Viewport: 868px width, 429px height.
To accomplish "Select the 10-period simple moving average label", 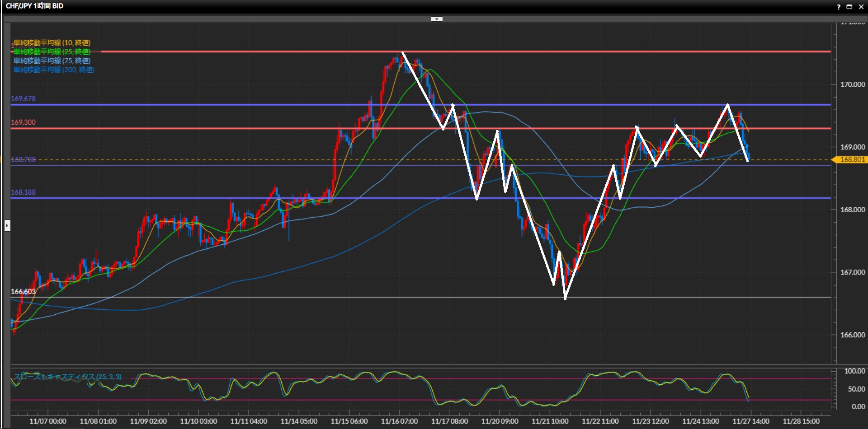I will [x=52, y=43].
